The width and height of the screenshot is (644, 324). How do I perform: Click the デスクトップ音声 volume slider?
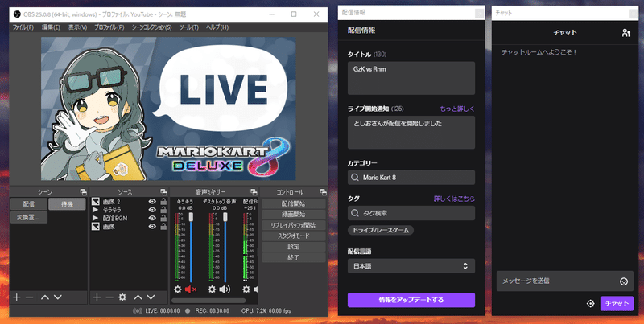tap(225, 248)
